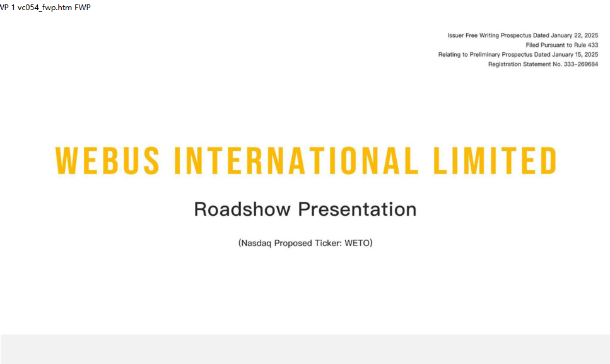Screen dimensions: 610x364
Task: Click the 'vc054_fwp.htm FWP' header text
Action: (x=54, y=8)
